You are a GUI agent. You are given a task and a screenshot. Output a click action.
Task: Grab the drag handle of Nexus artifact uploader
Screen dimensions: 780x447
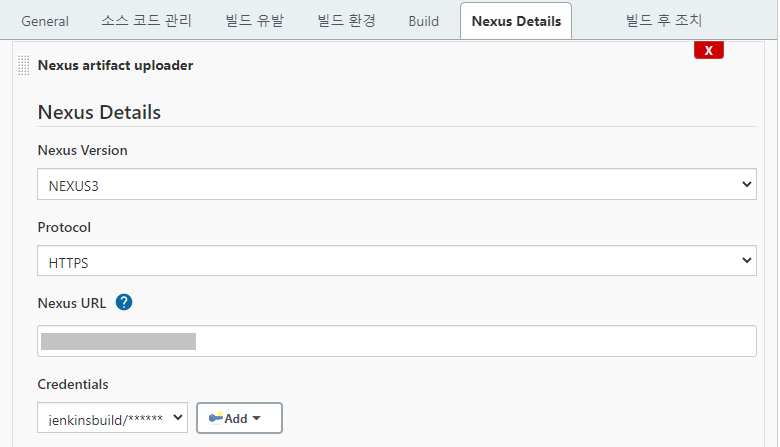point(23,65)
